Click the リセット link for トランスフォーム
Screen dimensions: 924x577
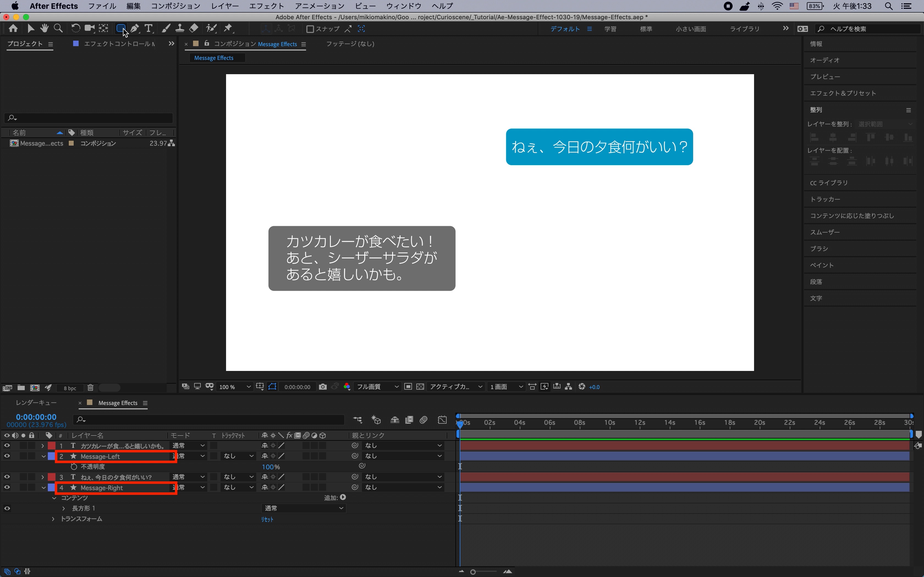[x=267, y=519]
